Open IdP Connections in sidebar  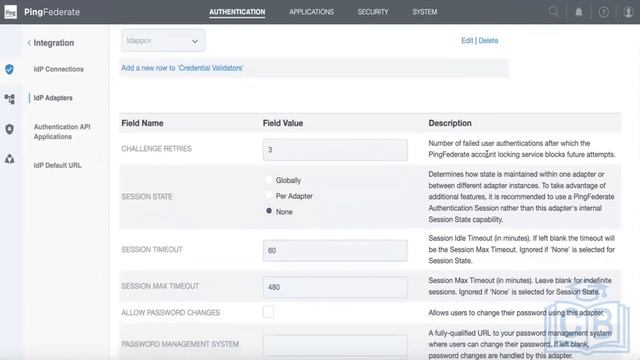click(58, 69)
